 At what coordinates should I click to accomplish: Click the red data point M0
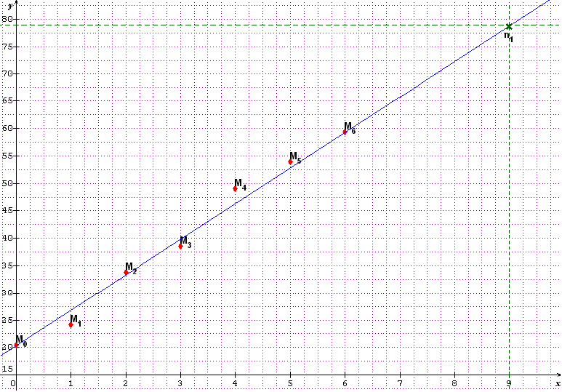click(16, 345)
